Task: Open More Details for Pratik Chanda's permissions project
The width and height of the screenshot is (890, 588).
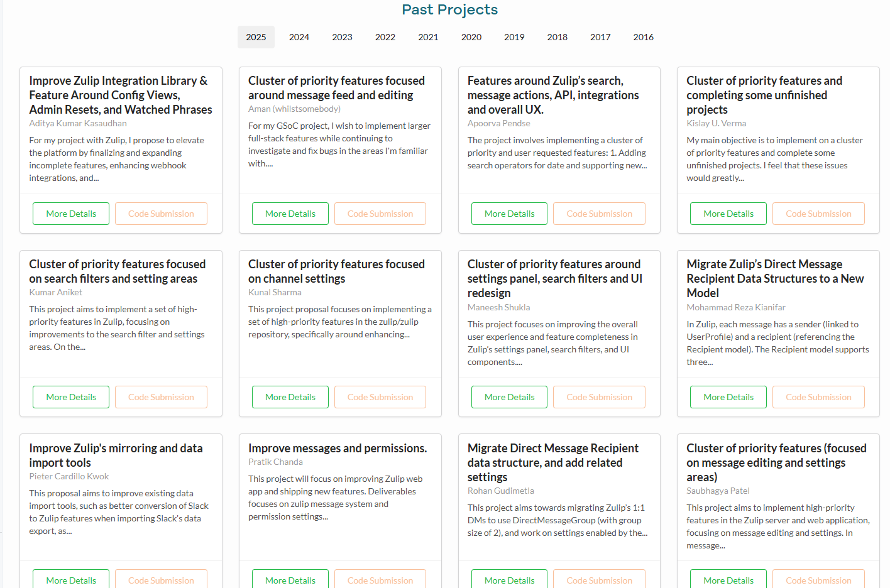Action: click(x=290, y=579)
